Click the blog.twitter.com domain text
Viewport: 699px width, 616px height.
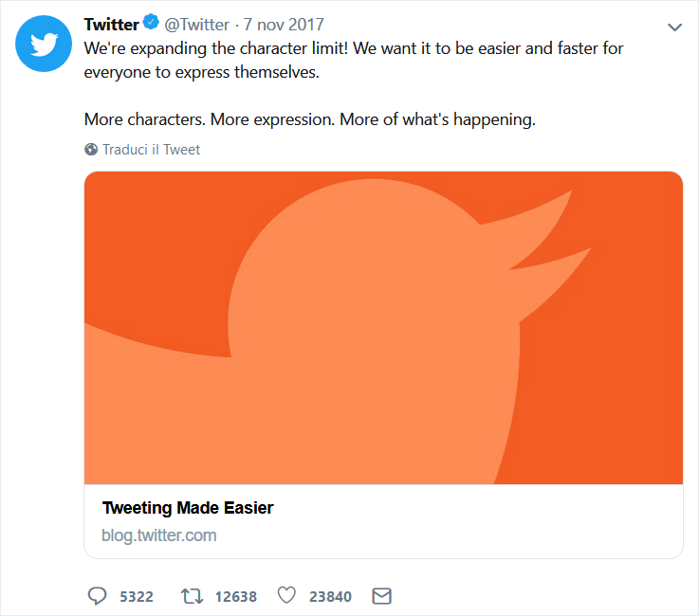158,535
